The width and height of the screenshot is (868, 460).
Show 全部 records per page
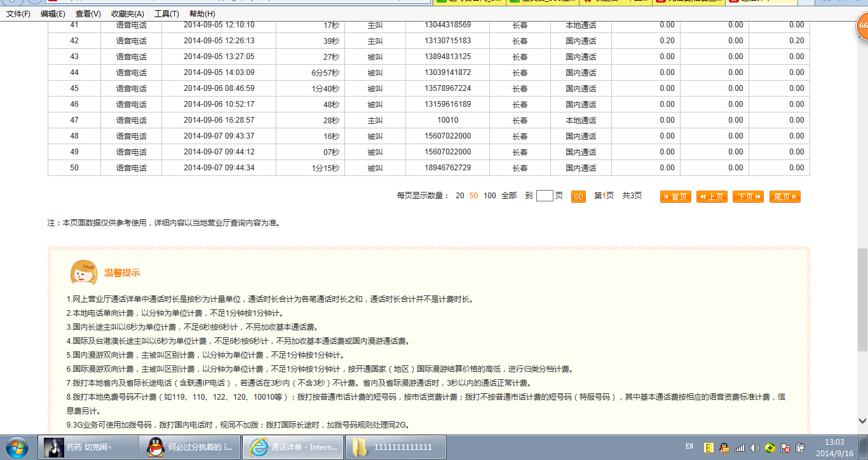click(x=509, y=196)
